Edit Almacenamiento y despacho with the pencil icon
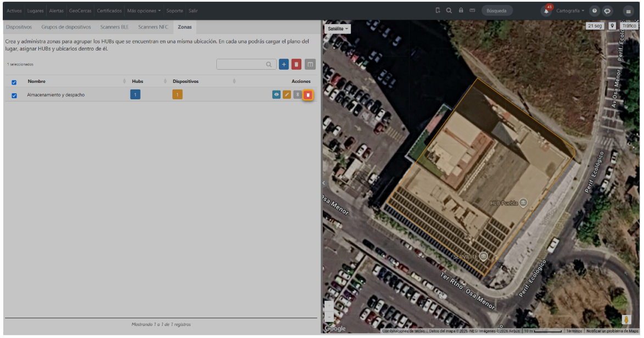 click(x=287, y=95)
